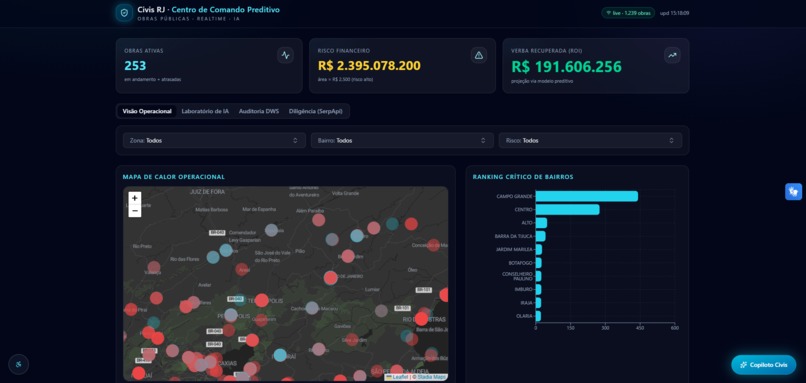The image size is (806, 383).
Task: Click the accessibility hand icon at right edge
Action: click(x=793, y=192)
